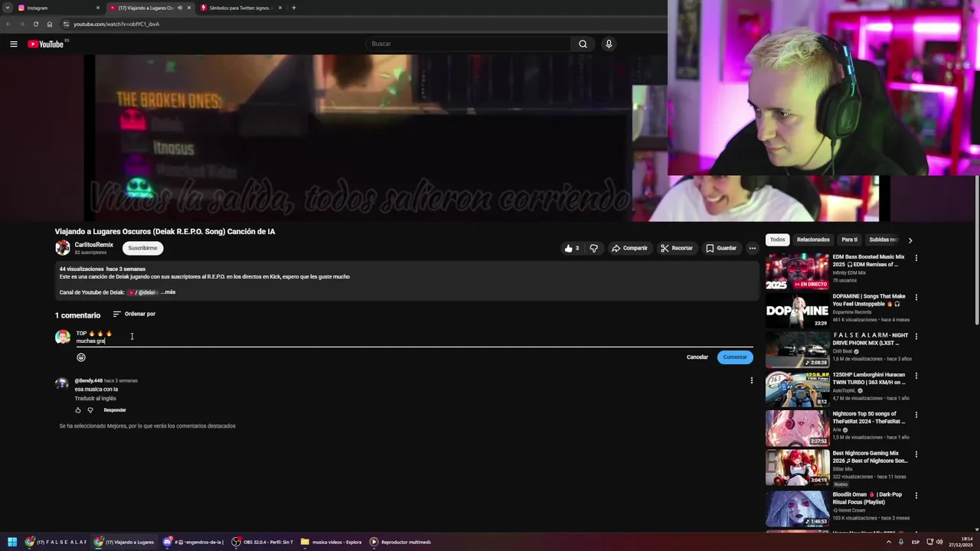980x551 pixels.
Task: Open Reproductor multimedia from taskbar
Action: pos(400,542)
